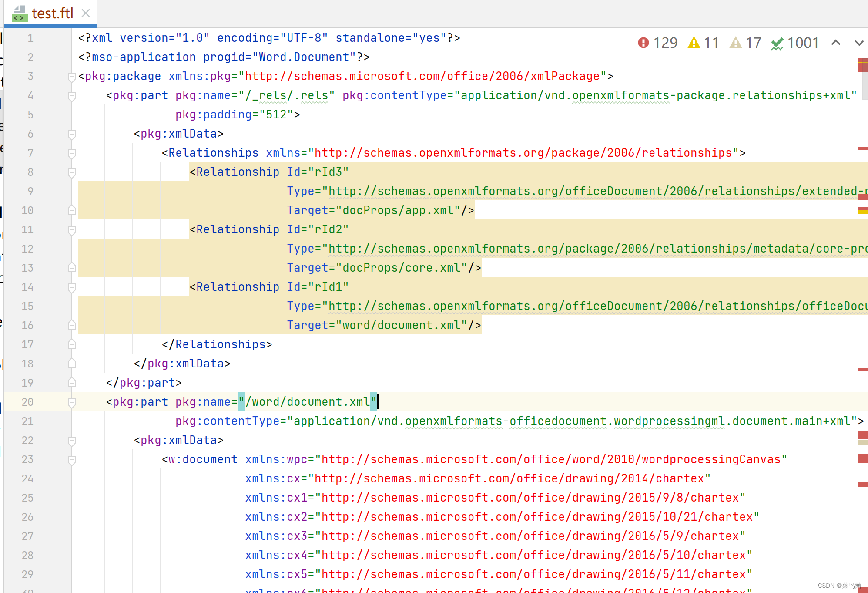Click the xmlPackage schema URL on line 3
868x593 pixels.
(422, 76)
